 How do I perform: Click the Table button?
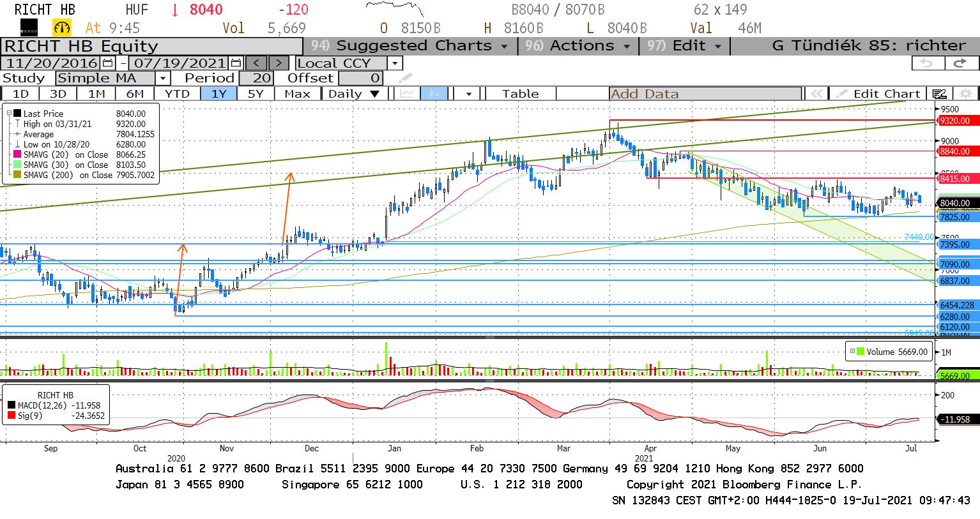[520, 94]
